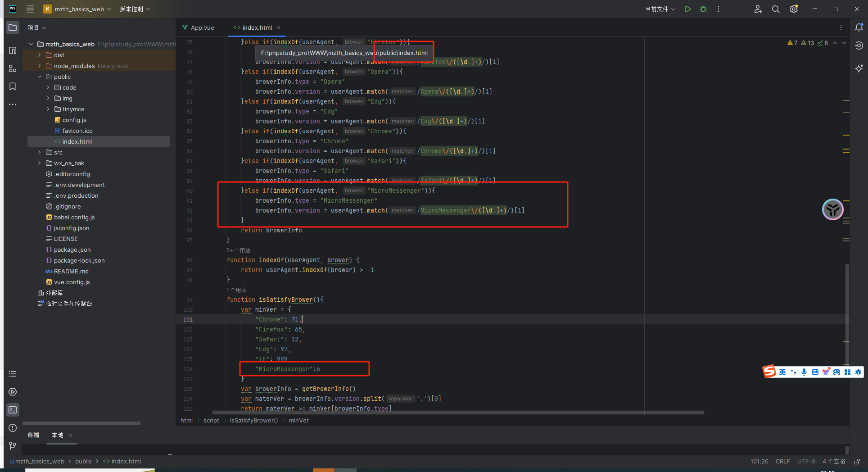
Task: Collapse the mzth_basics_web root folder
Action: [x=31, y=44]
